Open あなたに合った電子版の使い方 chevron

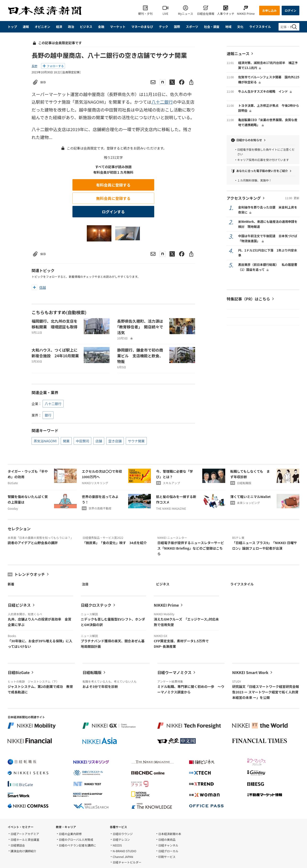(x=291, y=171)
